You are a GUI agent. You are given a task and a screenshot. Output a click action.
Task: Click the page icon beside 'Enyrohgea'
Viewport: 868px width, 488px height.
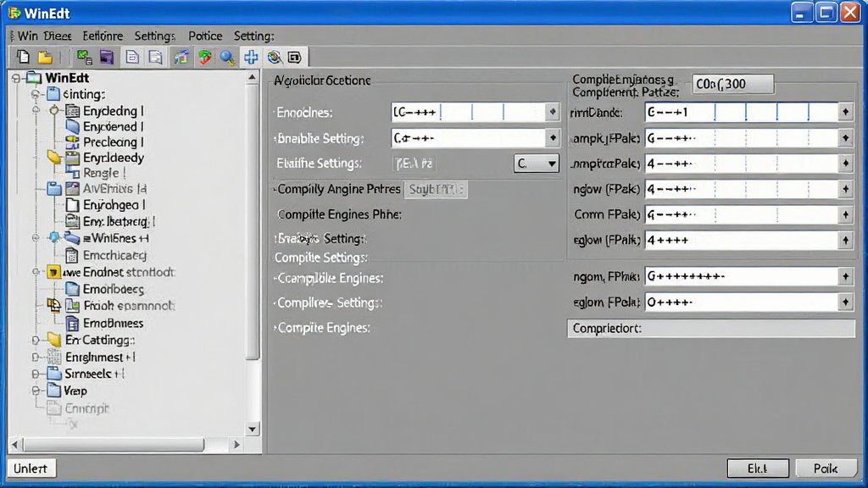click(x=73, y=205)
